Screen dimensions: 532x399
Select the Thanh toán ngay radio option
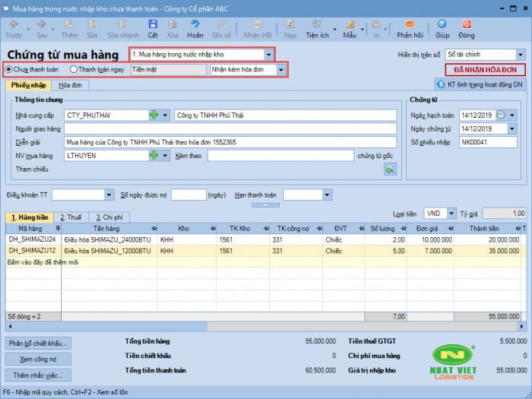pos(73,69)
